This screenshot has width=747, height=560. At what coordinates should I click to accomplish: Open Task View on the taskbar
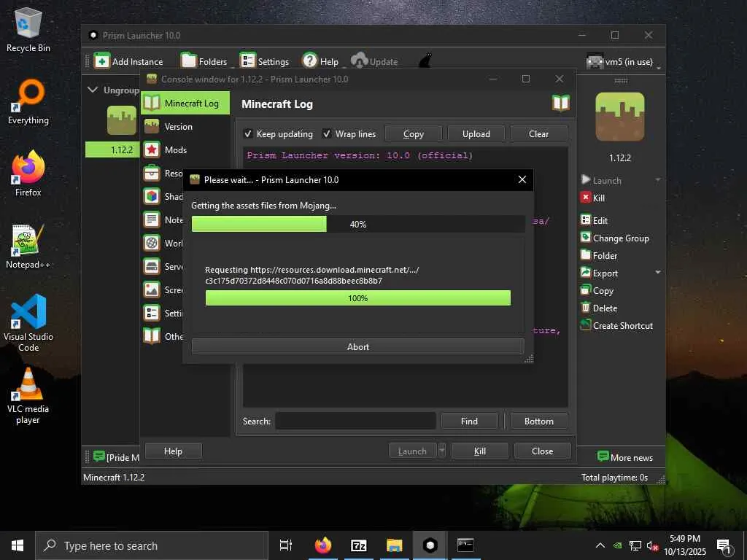click(x=285, y=545)
